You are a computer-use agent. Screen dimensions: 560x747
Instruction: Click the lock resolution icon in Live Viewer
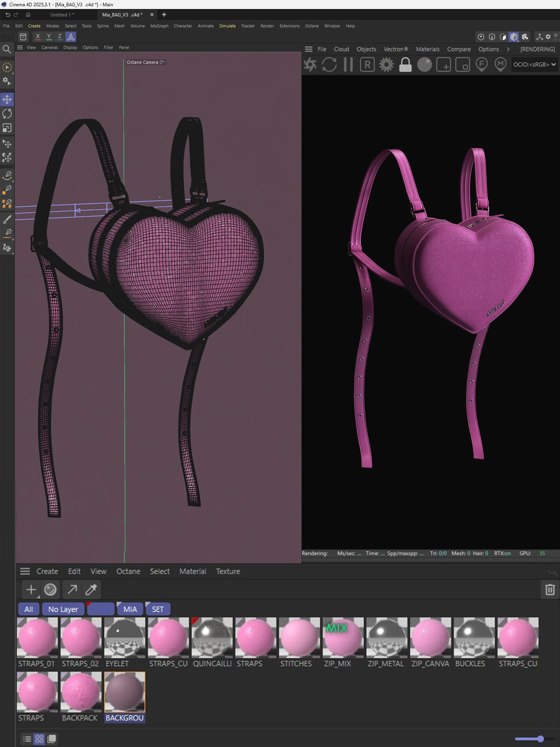pos(405,64)
